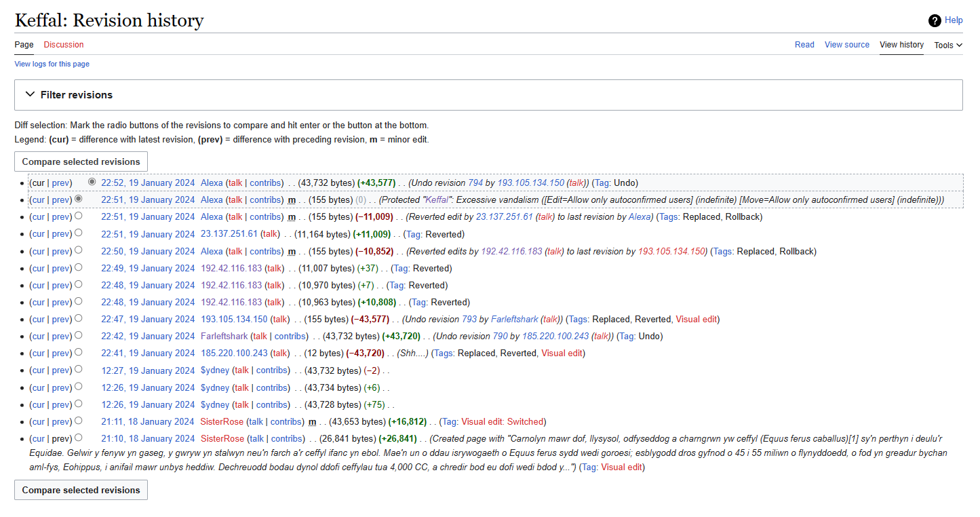The height and width of the screenshot is (517, 980).
Task: Click the cur link on the 12:27 row
Action: pos(38,371)
